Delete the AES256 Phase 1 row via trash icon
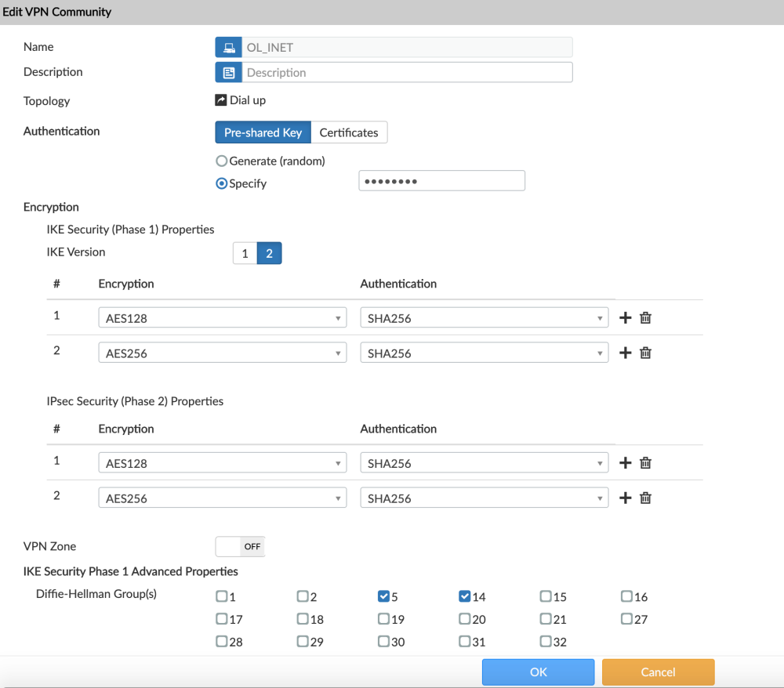The width and height of the screenshot is (784, 688). tap(645, 353)
